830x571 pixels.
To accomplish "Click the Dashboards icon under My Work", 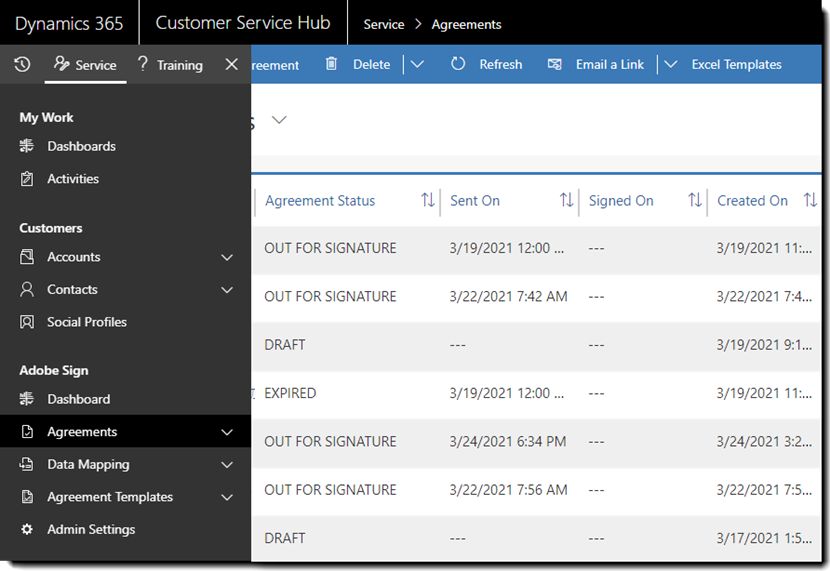I will [26, 146].
